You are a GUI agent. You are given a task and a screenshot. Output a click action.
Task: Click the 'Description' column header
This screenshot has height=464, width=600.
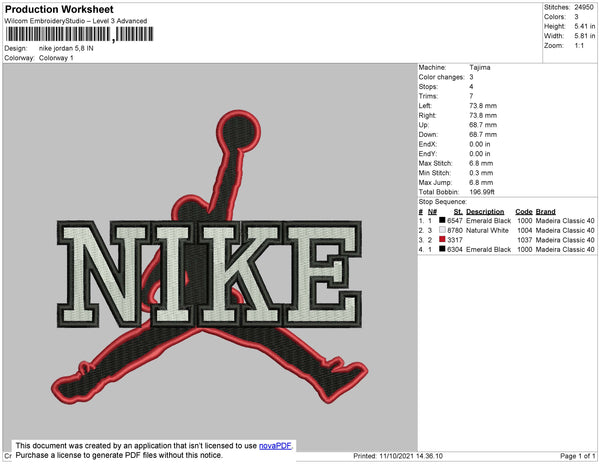click(x=485, y=212)
